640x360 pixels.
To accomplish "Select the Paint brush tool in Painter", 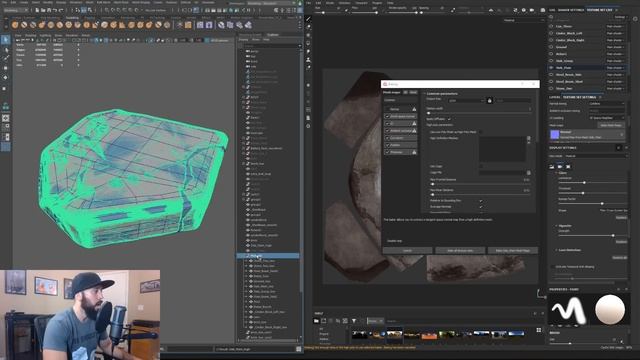I will coord(309,19).
